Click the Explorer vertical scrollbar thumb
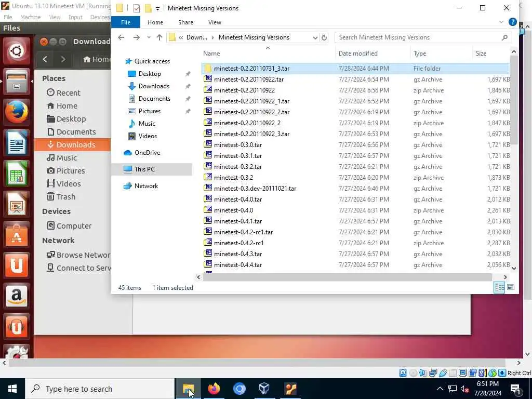The width and height of the screenshot is (532, 399). [x=514, y=100]
